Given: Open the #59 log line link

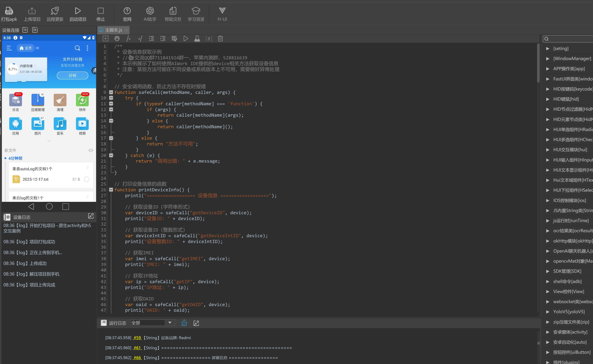Looking at the screenshot, I should point(137,337).
